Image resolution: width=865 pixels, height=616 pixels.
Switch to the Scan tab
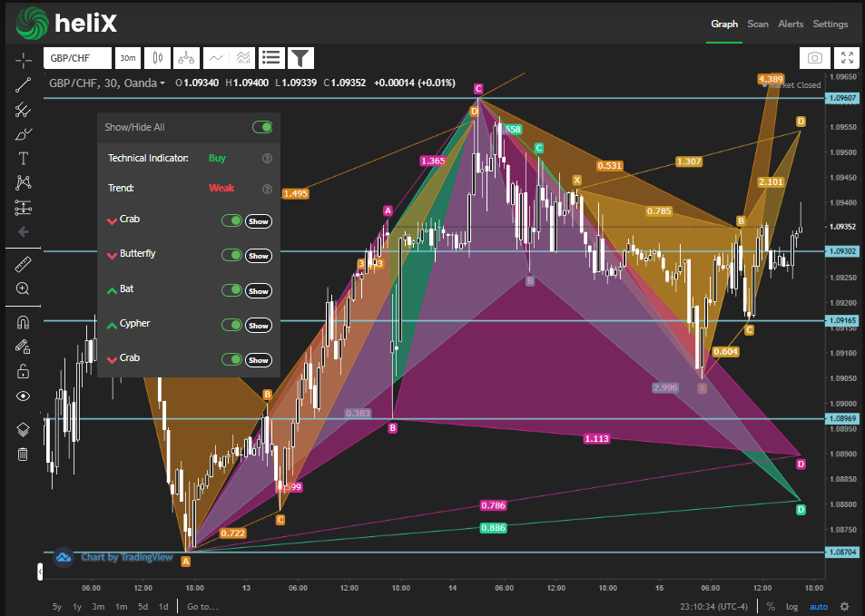point(758,24)
